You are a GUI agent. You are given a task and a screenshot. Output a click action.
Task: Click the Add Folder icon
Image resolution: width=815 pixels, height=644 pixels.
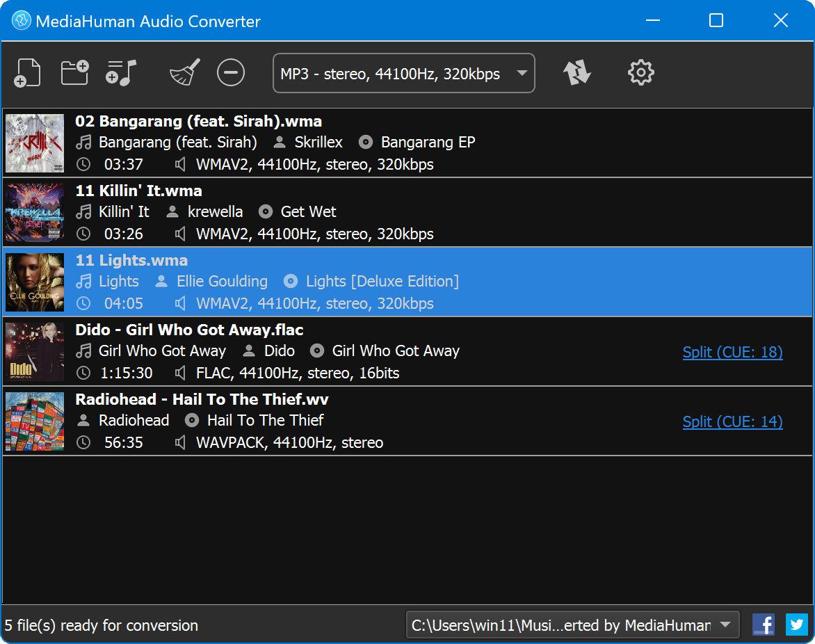74,72
